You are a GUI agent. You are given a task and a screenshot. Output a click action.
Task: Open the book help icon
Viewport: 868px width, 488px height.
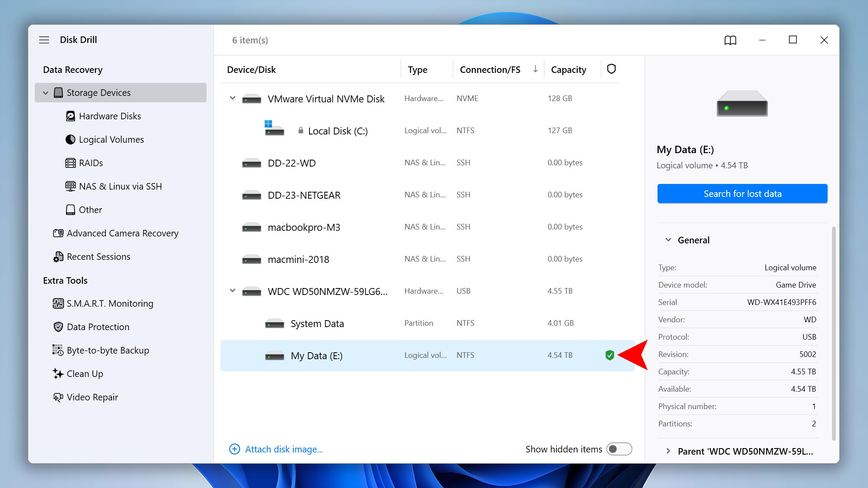[730, 40]
